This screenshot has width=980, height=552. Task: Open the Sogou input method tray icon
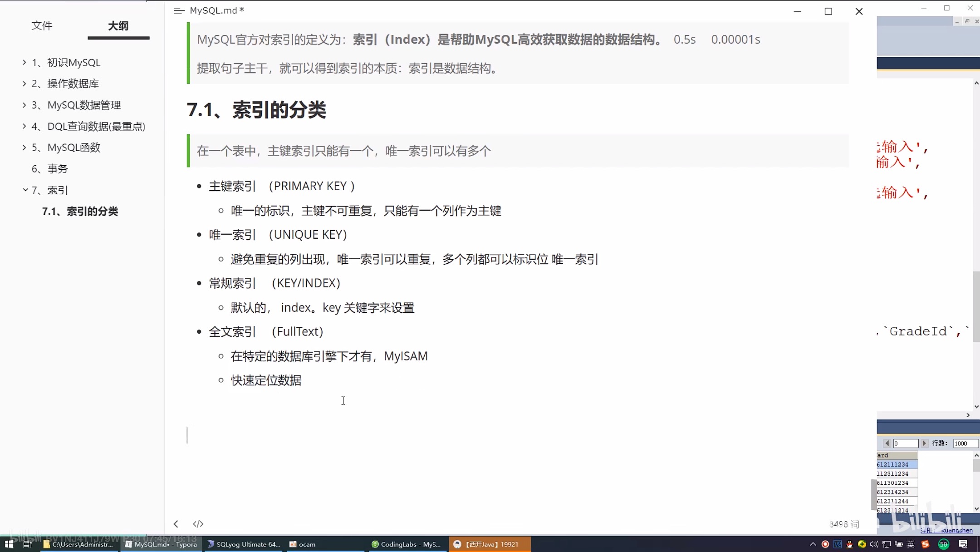(925, 544)
